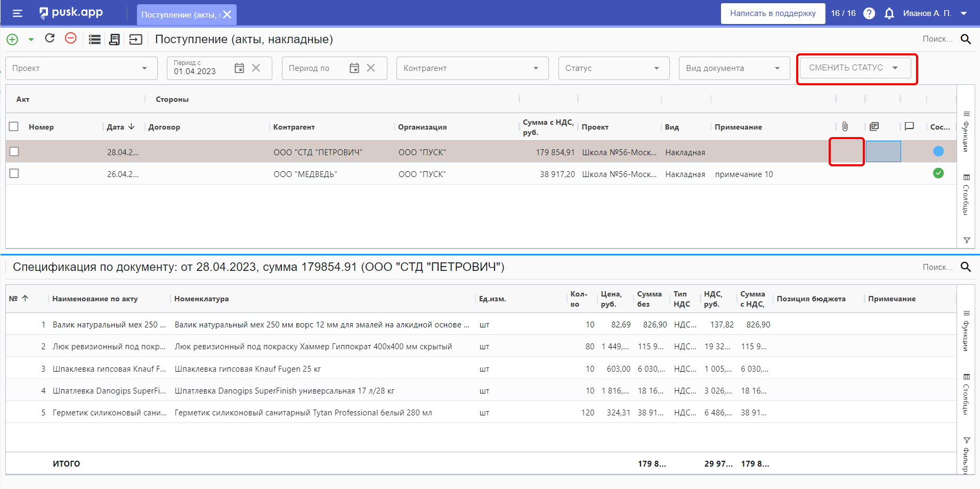Image resolution: width=980 pixels, height=489 pixels.
Task: Toggle the select-all header checkbox
Action: (14, 126)
